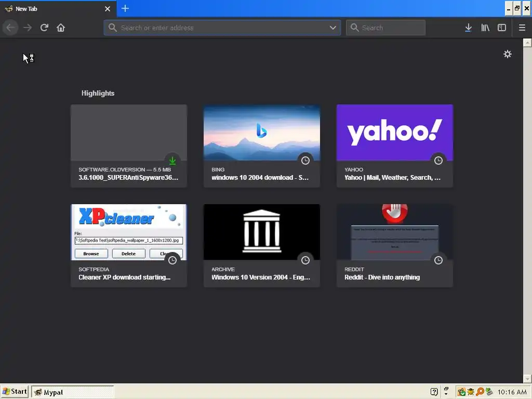Open the hamburger application menu
The width and height of the screenshot is (532, 399).
click(x=522, y=28)
